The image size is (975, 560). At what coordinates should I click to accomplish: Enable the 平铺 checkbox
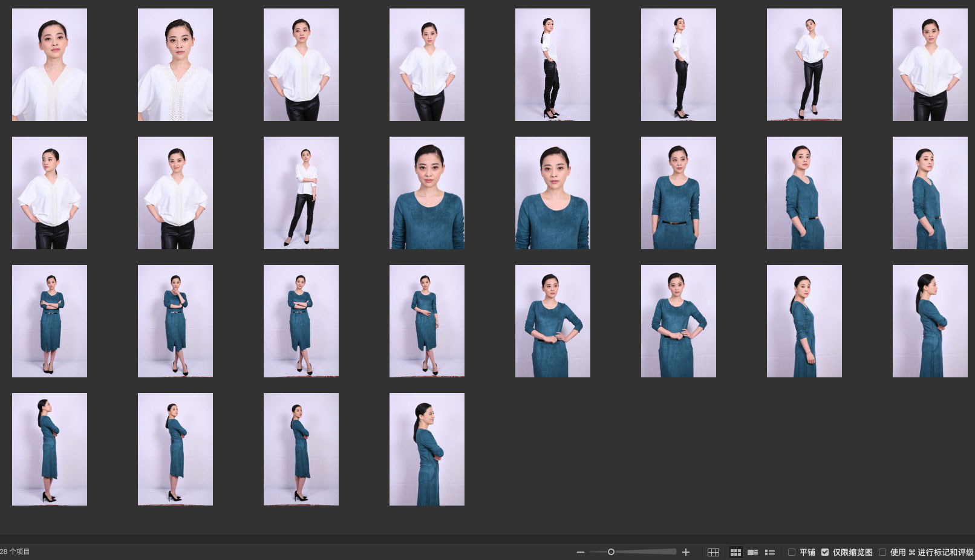tap(792, 552)
